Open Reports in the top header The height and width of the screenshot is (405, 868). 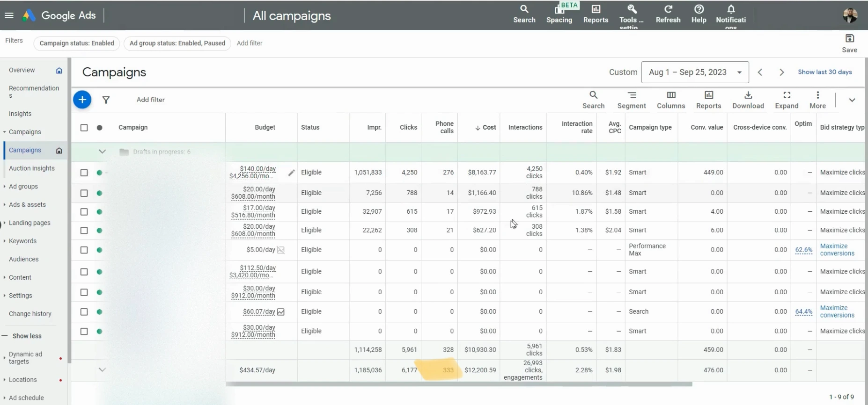596,14
